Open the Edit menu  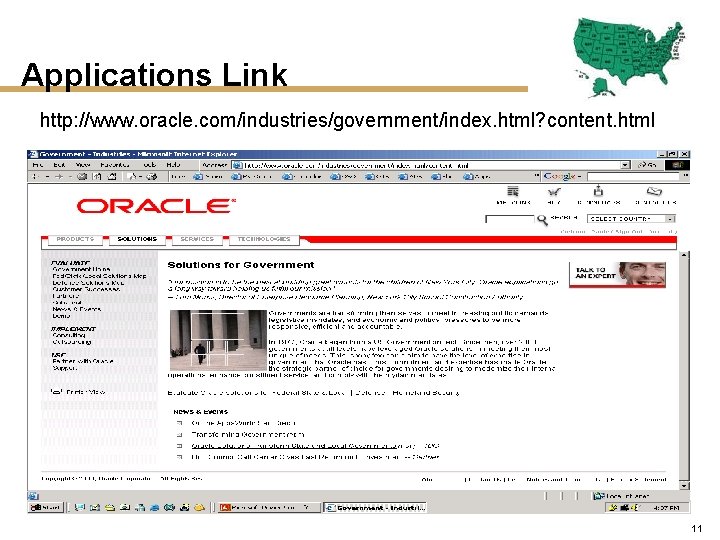click(59, 165)
